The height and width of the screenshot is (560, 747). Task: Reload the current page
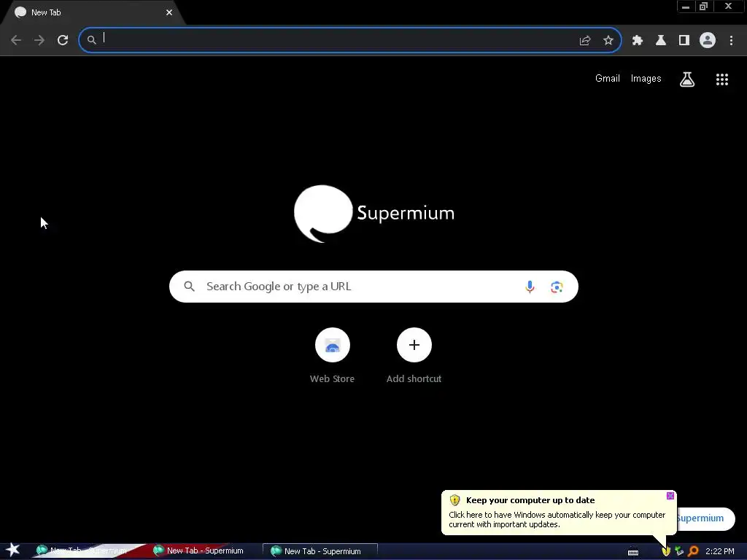tap(63, 40)
